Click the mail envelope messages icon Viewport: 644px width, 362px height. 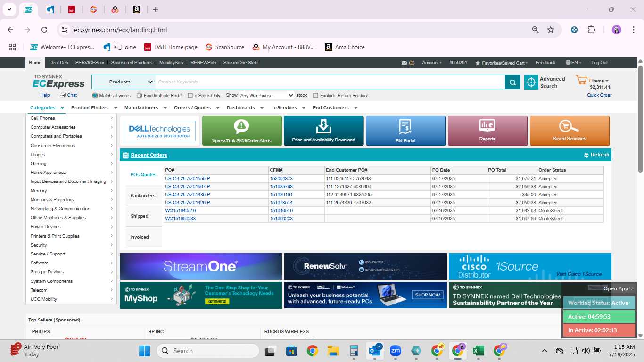(x=404, y=63)
